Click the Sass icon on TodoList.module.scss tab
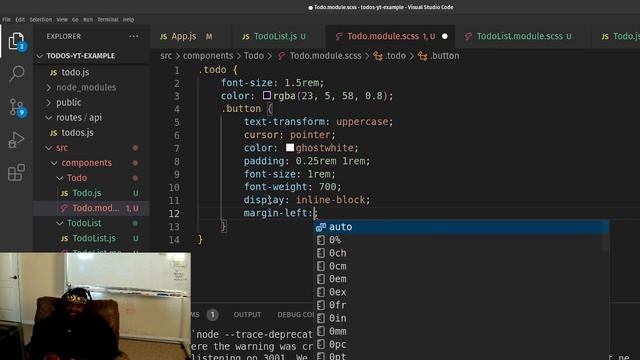Viewport: 640px width, 360px height. pos(469,36)
